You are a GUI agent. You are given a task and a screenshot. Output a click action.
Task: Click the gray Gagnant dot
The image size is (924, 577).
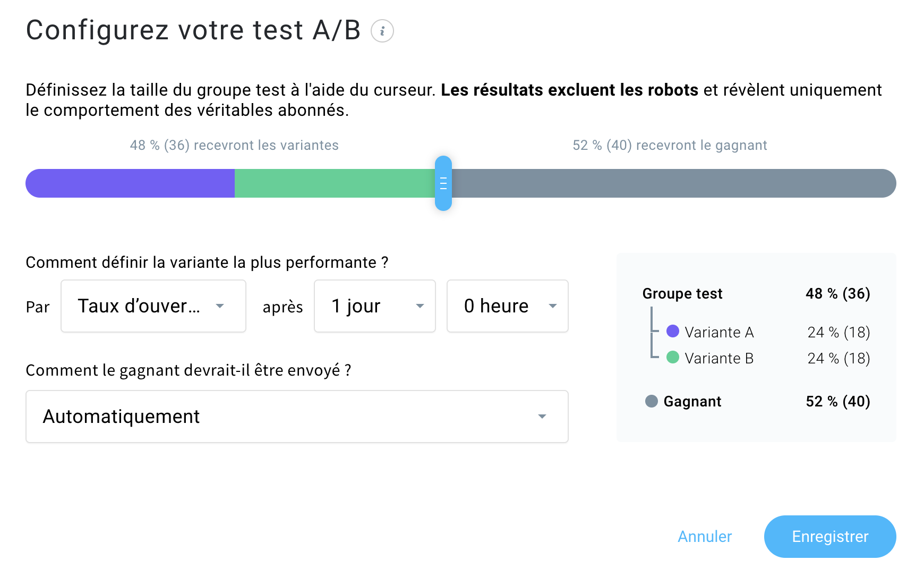tap(652, 401)
